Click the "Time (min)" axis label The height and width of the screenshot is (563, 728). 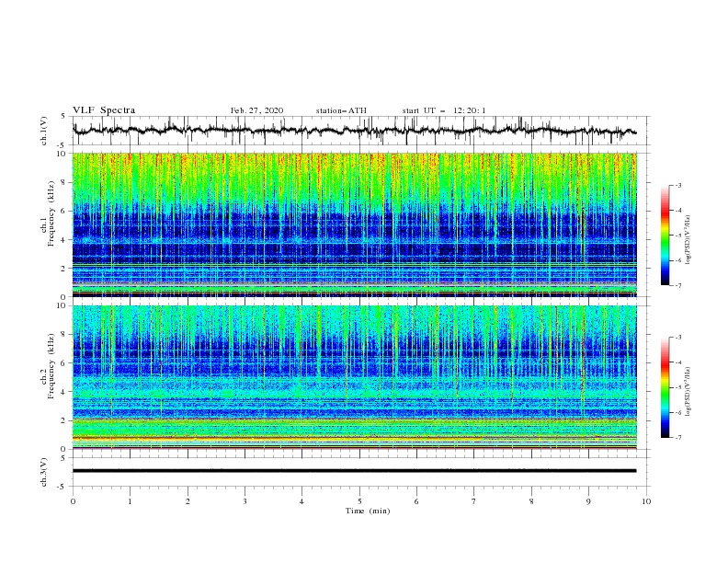368,511
